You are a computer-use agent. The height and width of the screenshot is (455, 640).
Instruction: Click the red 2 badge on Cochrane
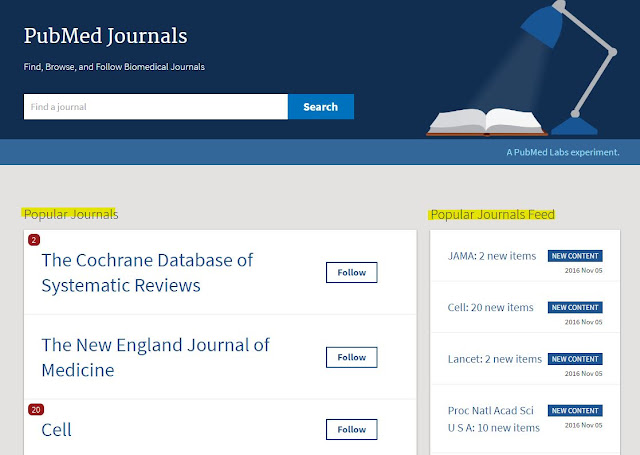coord(34,240)
